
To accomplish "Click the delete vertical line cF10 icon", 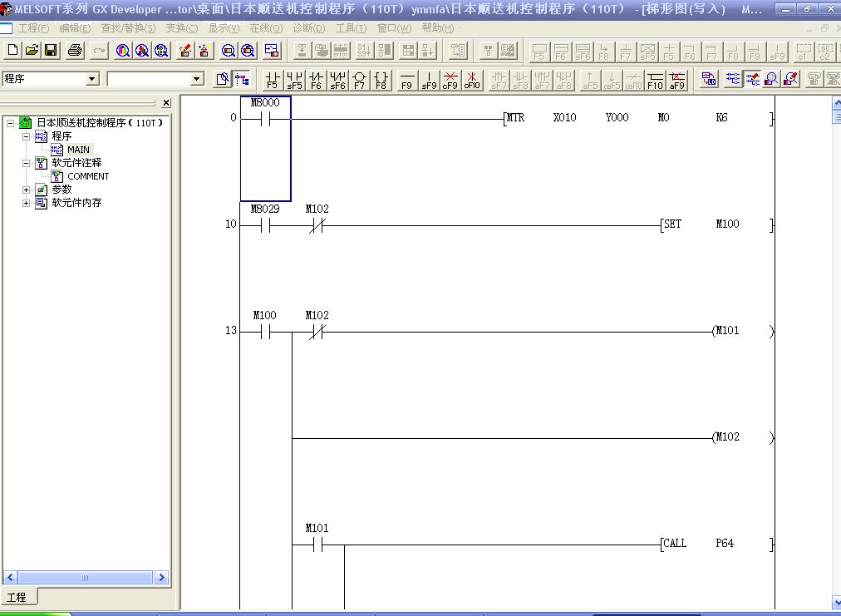I will tap(471, 80).
